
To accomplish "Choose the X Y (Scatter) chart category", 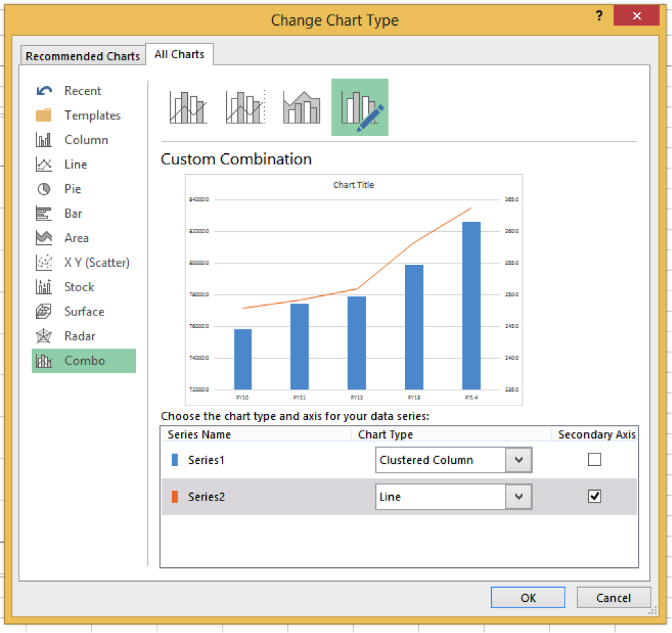I will [x=96, y=262].
